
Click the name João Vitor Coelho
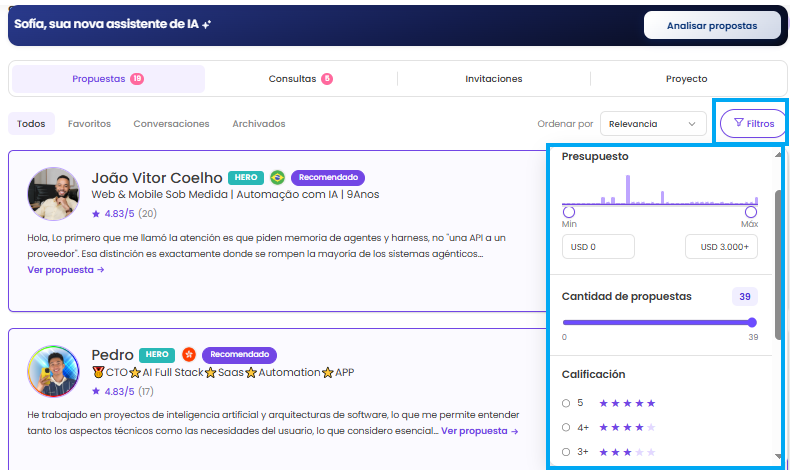coord(157,178)
